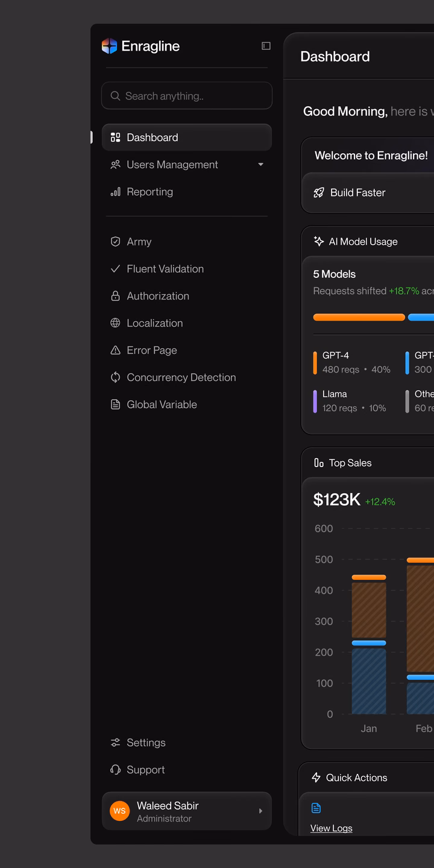Click the Welcome to Enragline! heading
The image size is (434, 868).
tap(371, 156)
